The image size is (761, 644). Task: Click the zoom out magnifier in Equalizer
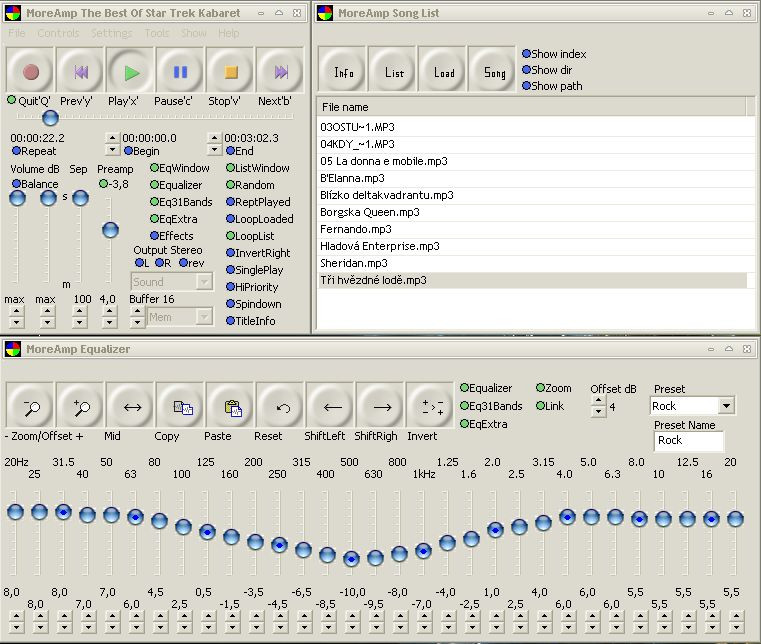coord(31,407)
